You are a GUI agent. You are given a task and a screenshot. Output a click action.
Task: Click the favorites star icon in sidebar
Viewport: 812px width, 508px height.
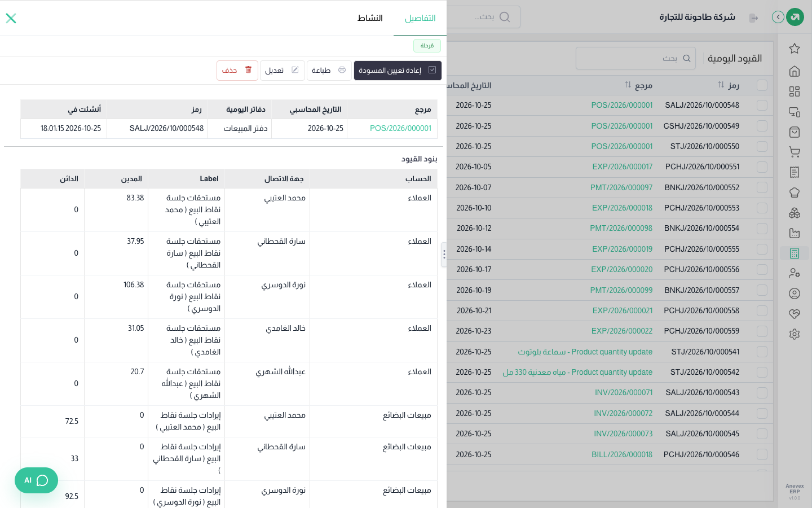pos(795,49)
